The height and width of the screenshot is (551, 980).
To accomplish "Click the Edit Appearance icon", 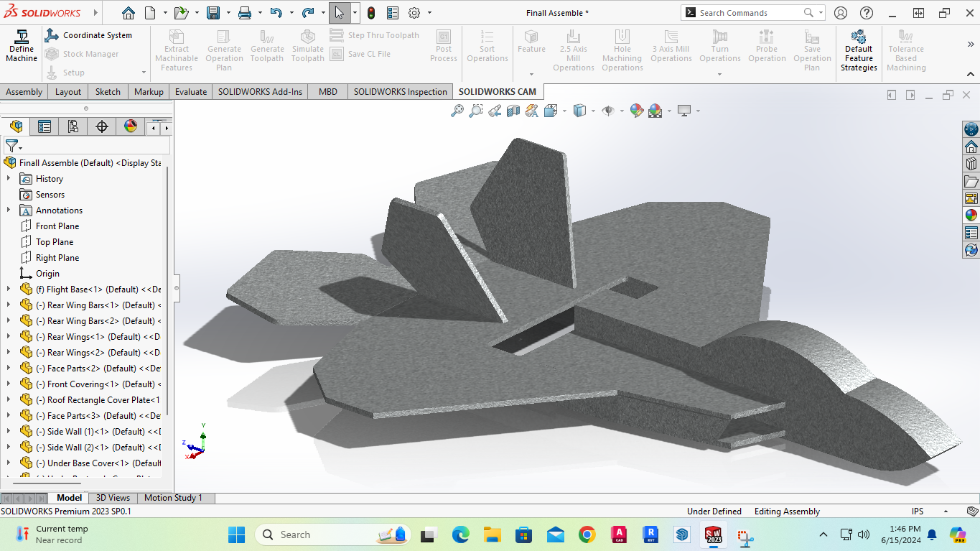I will tap(636, 111).
